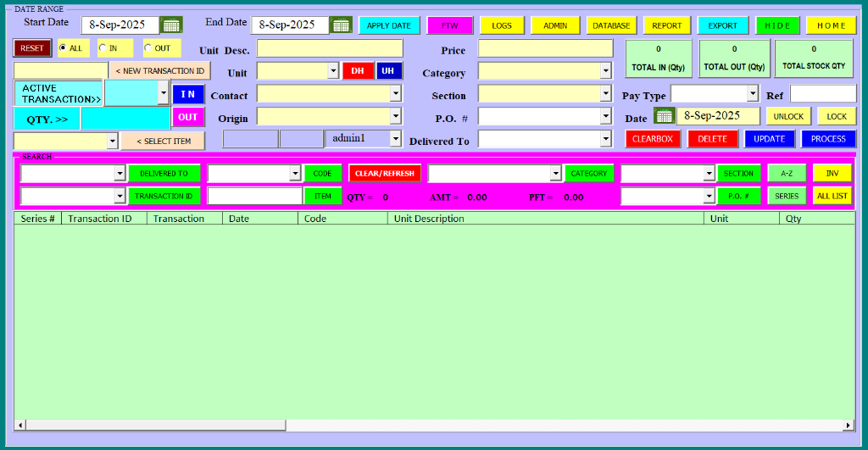The width and height of the screenshot is (868, 450).
Task: Expand the Origin dropdown
Action: (x=395, y=116)
